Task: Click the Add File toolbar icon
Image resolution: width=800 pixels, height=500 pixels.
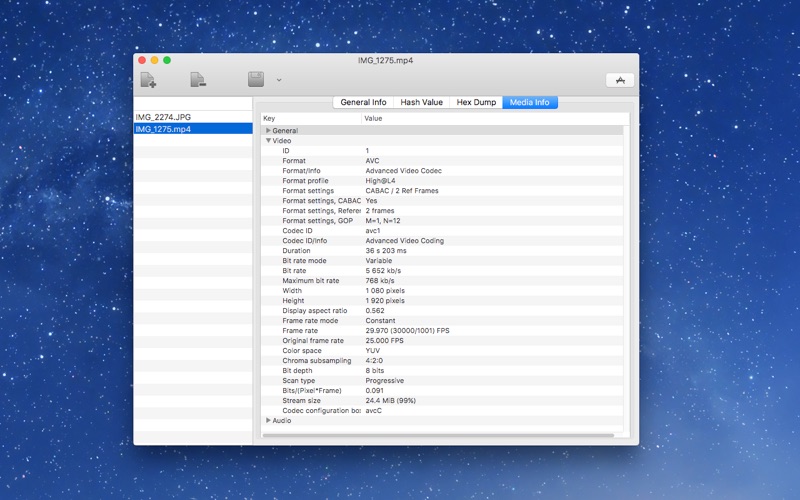Action: pos(149,80)
